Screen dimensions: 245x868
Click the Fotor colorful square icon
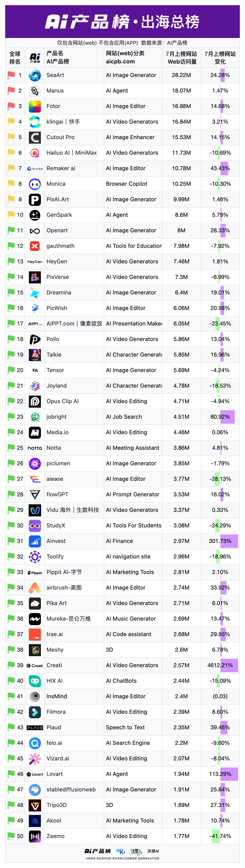tap(35, 106)
